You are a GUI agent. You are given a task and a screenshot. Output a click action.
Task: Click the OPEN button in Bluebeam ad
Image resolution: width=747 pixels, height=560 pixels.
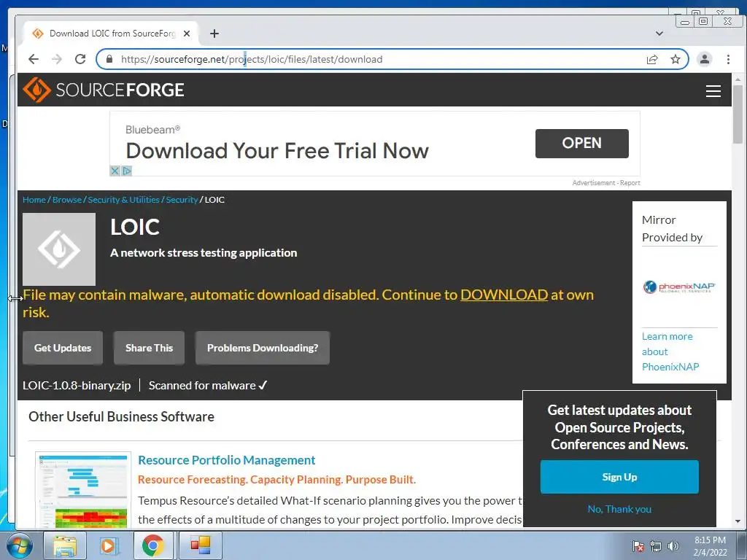(581, 144)
